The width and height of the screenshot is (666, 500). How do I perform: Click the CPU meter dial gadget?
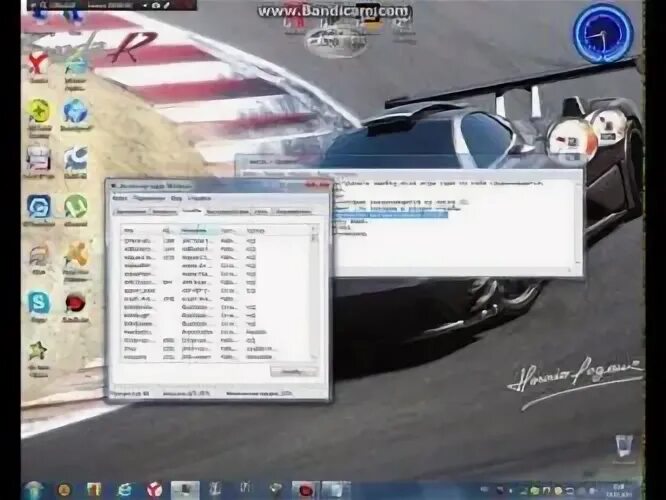click(571, 141)
